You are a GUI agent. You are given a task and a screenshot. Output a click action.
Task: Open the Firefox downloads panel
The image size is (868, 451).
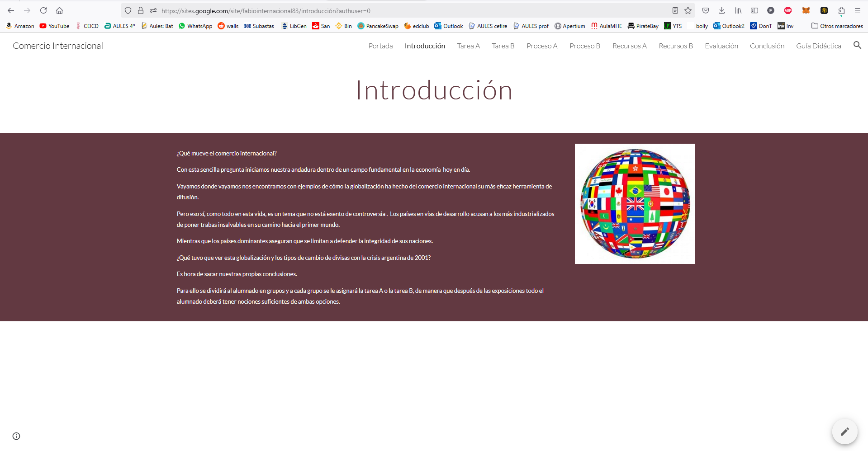(x=721, y=10)
